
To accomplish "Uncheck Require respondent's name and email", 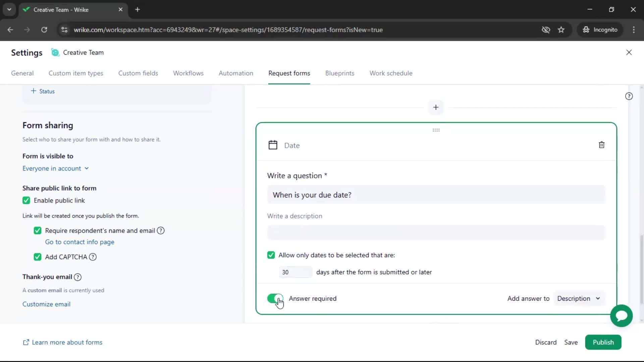I will tap(38, 231).
